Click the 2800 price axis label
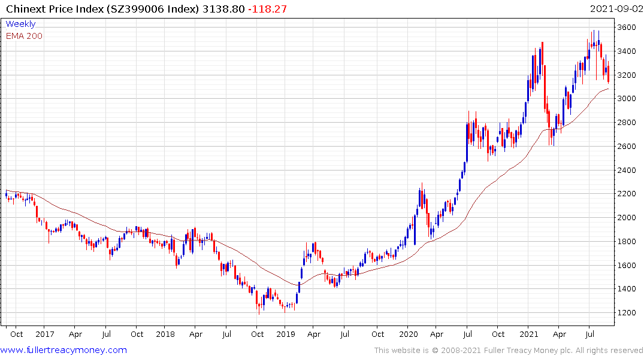 (x=627, y=122)
